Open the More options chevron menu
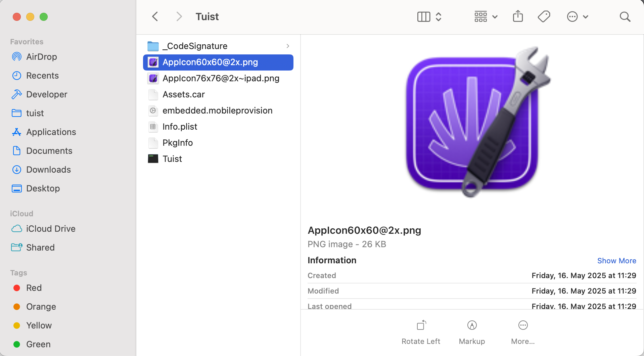The height and width of the screenshot is (356, 644). tap(577, 16)
